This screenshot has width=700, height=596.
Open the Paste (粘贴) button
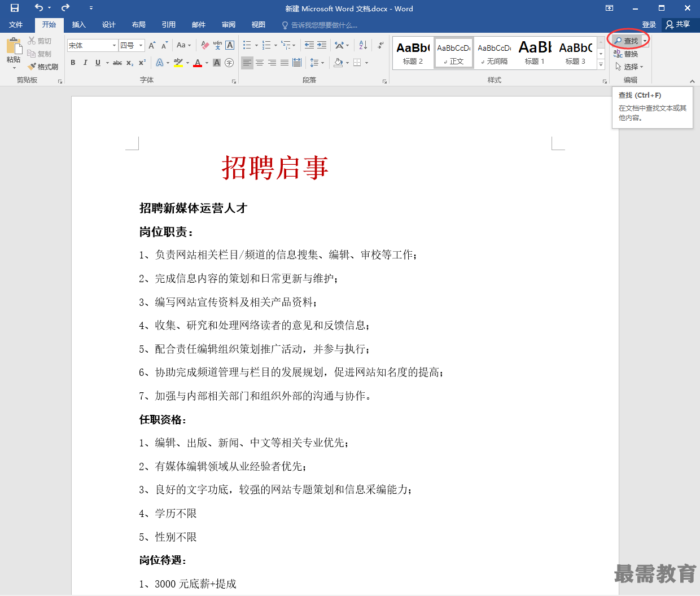tap(14, 53)
